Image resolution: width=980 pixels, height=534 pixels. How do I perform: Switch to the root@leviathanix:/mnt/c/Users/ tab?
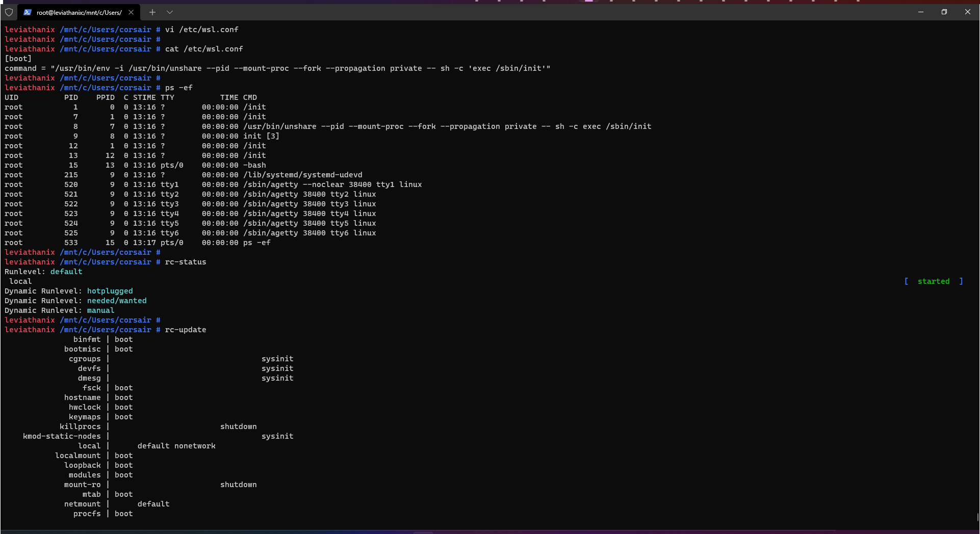(76, 12)
